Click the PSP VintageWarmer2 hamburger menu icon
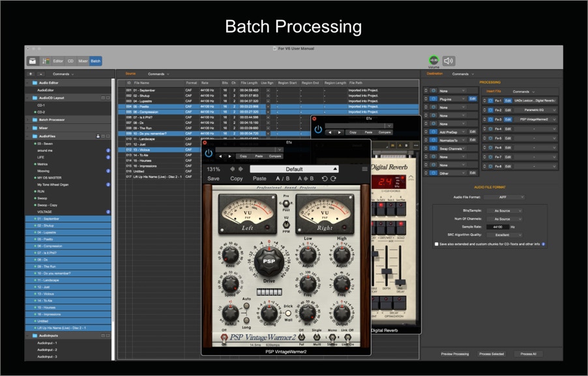The height and width of the screenshot is (376, 588). [x=365, y=169]
